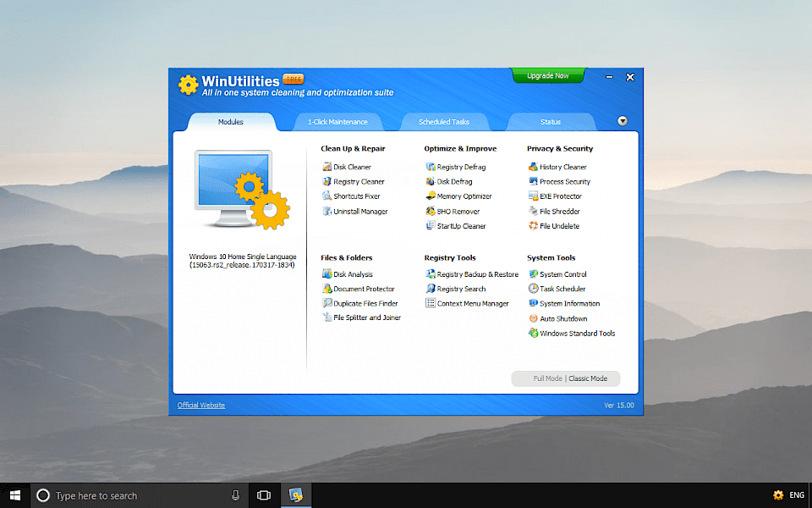
Task: Open the Task Scheduler clock icon
Action: pyautogui.click(x=533, y=289)
